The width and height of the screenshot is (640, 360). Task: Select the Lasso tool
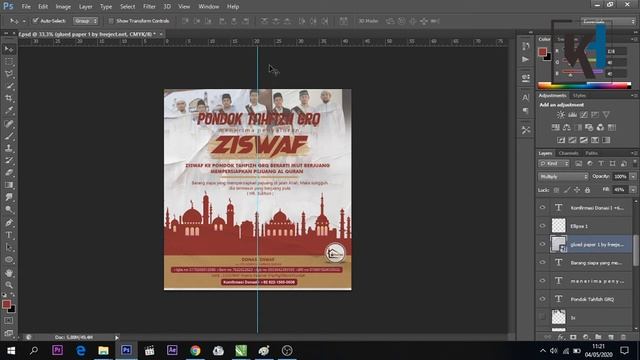click(x=9, y=74)
